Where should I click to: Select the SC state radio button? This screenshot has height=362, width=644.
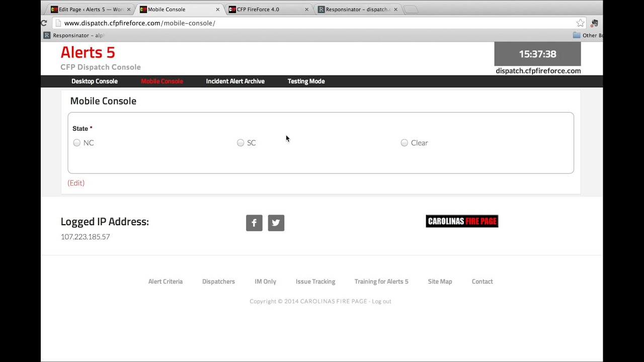(x=240, y=143)
